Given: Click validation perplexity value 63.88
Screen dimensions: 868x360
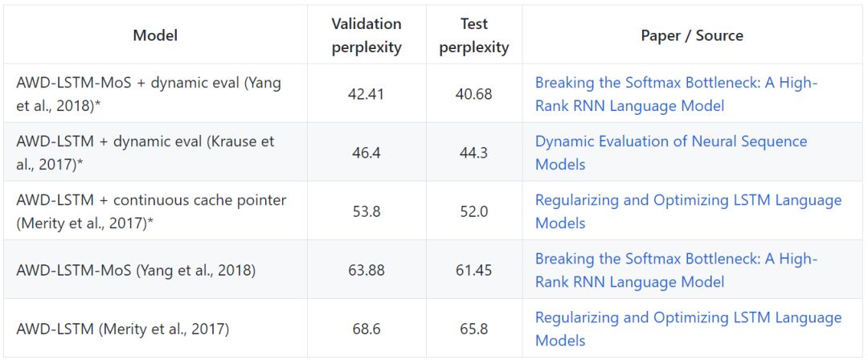Looking at the screenshot, I should click(366, 271).
